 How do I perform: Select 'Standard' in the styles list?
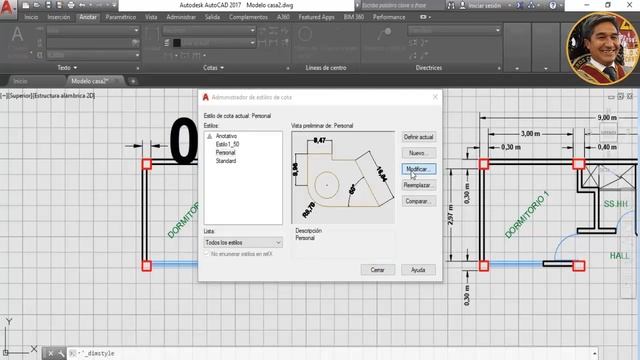(226, 161)
